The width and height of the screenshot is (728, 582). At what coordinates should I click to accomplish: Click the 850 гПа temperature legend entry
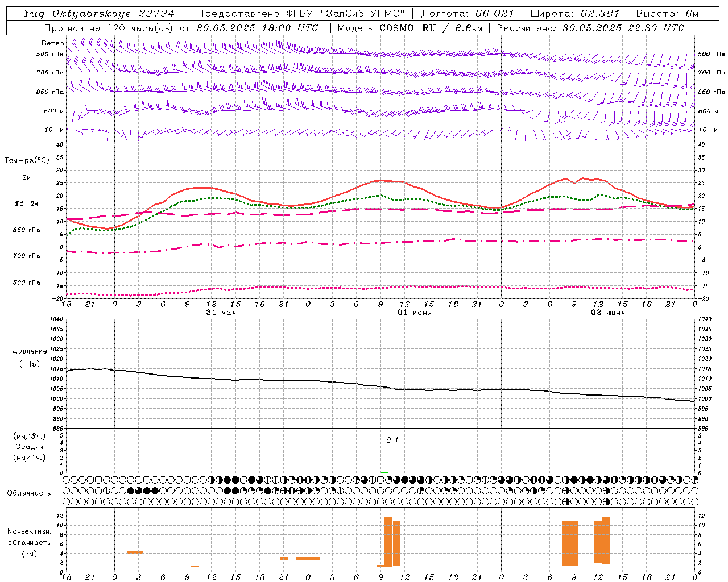pyautogui.click(x=26, y=230)
